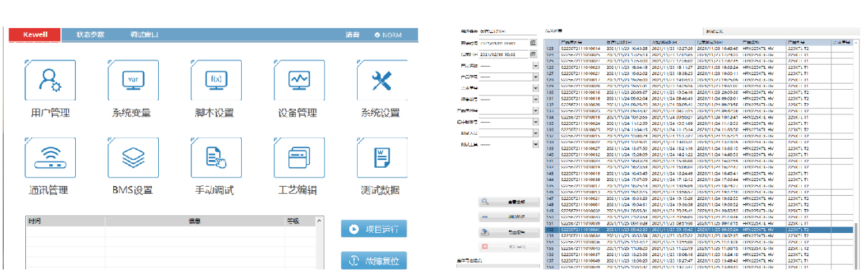Click the 清空 clear button in header
The width and height of the screenshot is (868, 280).
click(353, 34)
